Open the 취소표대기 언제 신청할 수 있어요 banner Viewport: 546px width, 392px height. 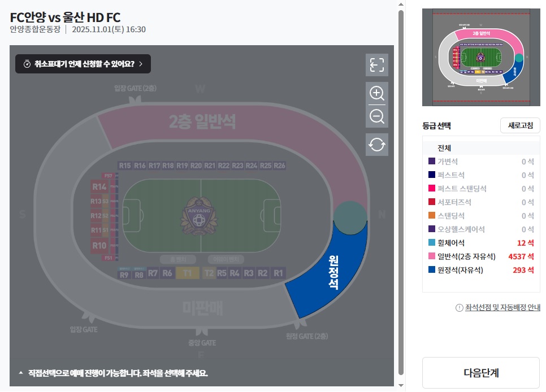point(83,64)
